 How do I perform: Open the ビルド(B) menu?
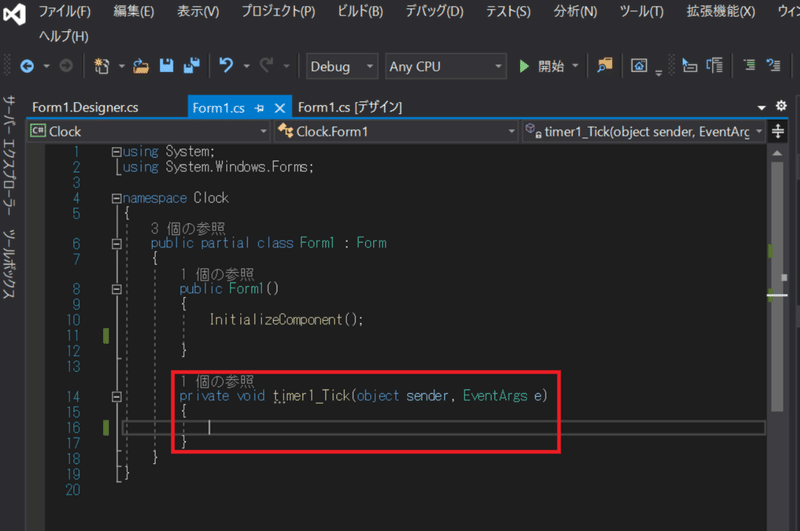coord(360,11)
